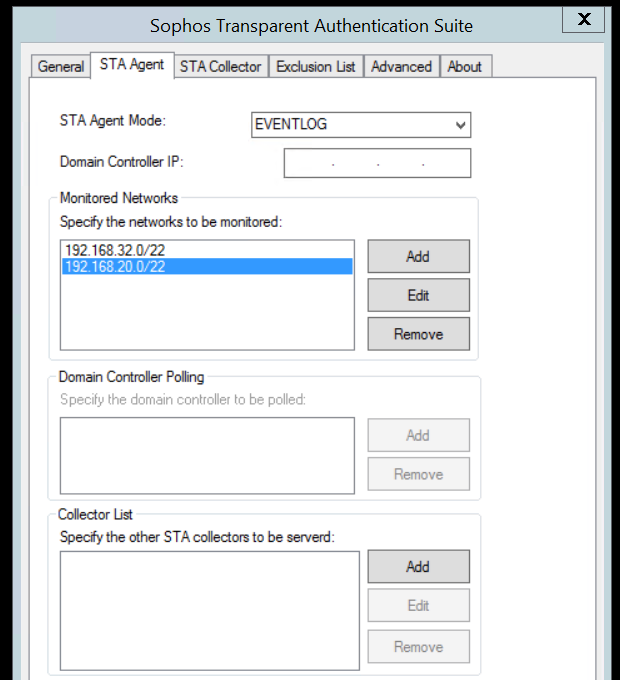Go to the Exclusion List tab

tap(316, 66)
